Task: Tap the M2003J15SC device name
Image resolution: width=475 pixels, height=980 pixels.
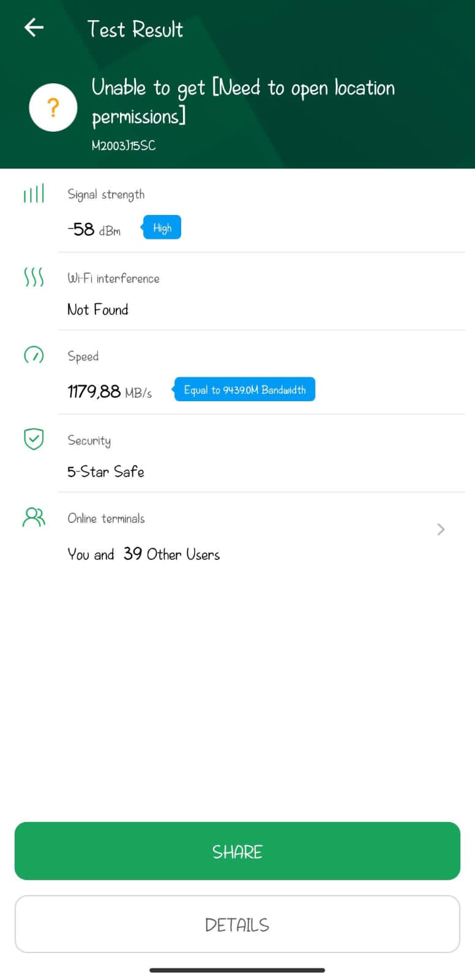Action: click(124, 146)
